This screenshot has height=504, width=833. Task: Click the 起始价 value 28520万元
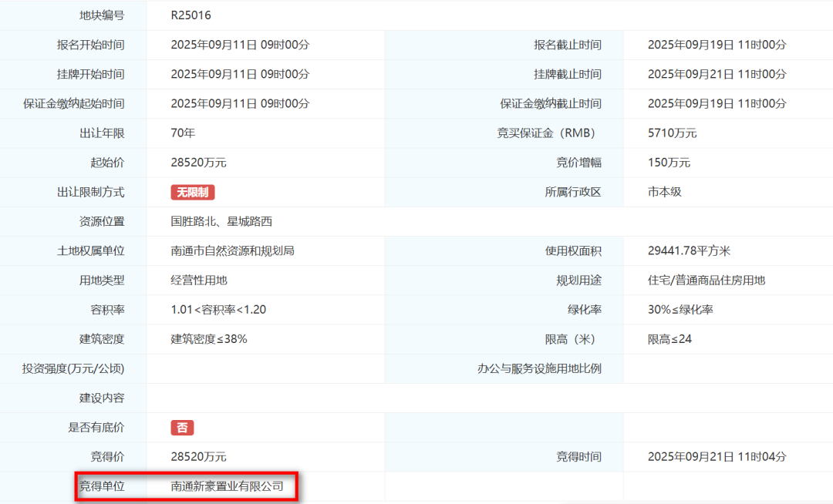point(199,163)
